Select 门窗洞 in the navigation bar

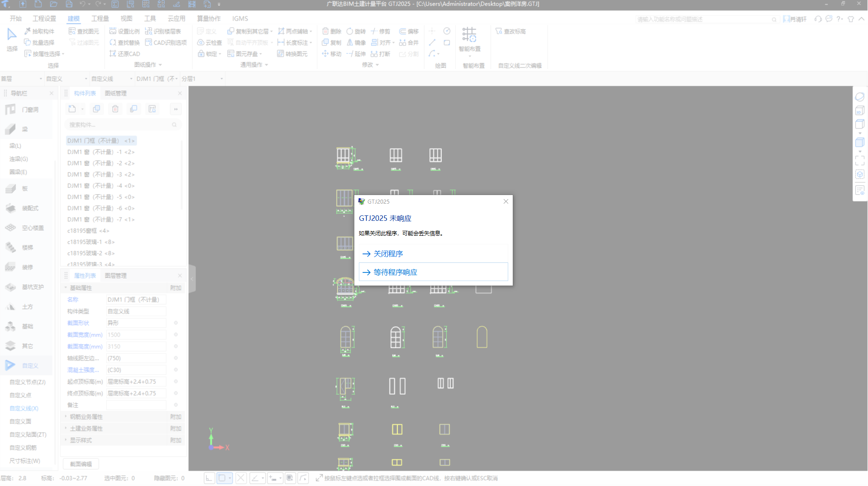tap(26, 110)
